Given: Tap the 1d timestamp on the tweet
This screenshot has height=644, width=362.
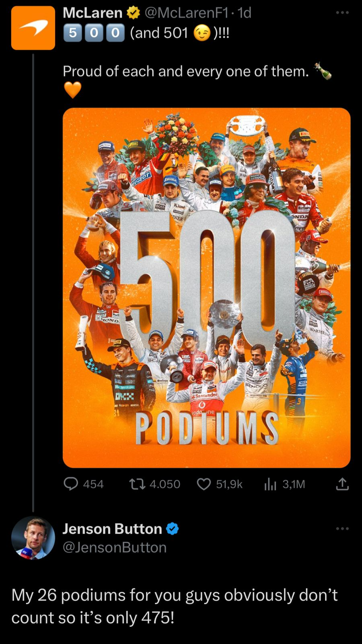Looking at the screenshot, I should click(x=245, y=13).
